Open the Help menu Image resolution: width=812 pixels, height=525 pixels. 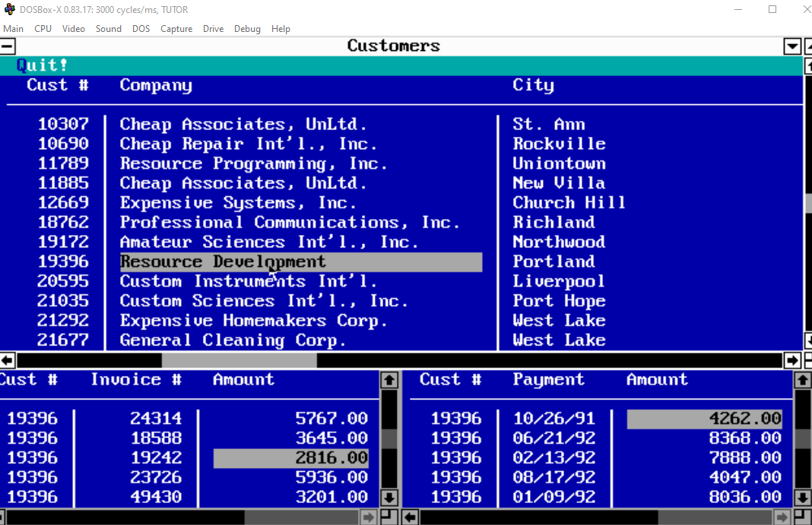click(x=281, y=29)
